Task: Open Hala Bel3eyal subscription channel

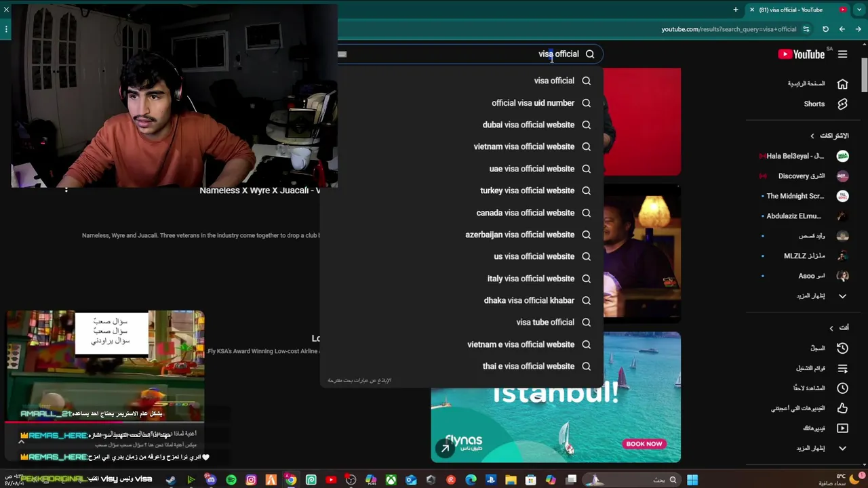Action: [x=804, y=156]
